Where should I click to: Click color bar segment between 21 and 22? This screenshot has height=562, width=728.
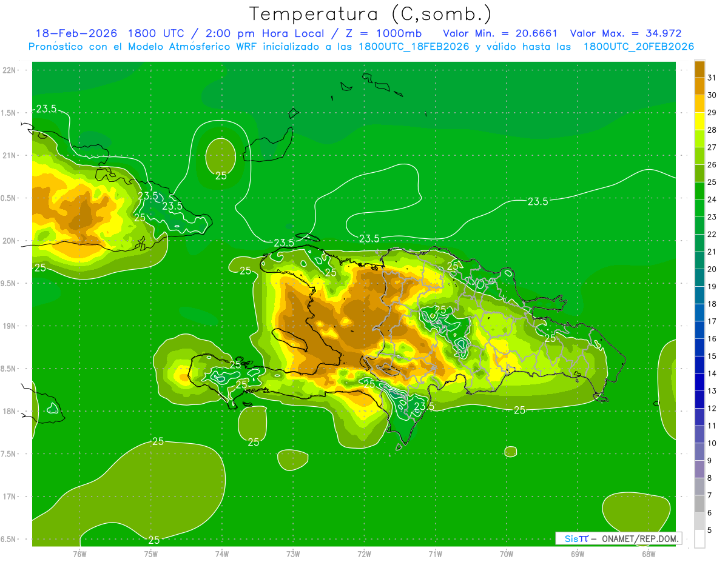coord(700,243)
